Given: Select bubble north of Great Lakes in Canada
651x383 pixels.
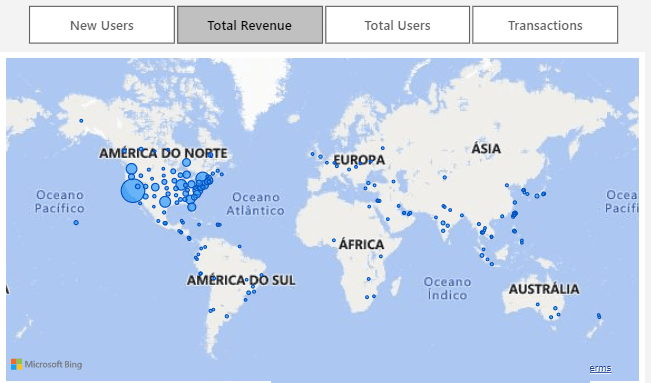Looking at the screenshot, I should click(x=186, y=162).
